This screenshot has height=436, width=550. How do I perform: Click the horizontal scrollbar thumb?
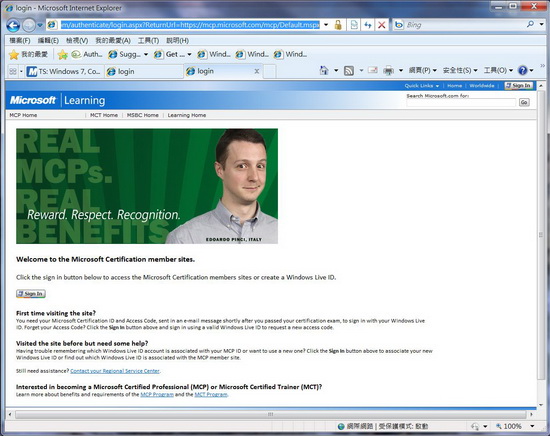coord(270,414)
